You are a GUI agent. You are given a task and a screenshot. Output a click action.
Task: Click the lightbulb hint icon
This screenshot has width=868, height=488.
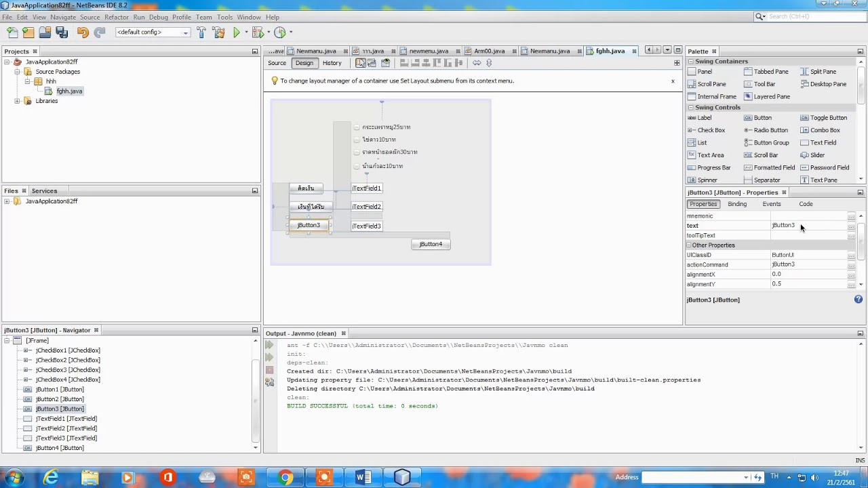coord(275,81)
